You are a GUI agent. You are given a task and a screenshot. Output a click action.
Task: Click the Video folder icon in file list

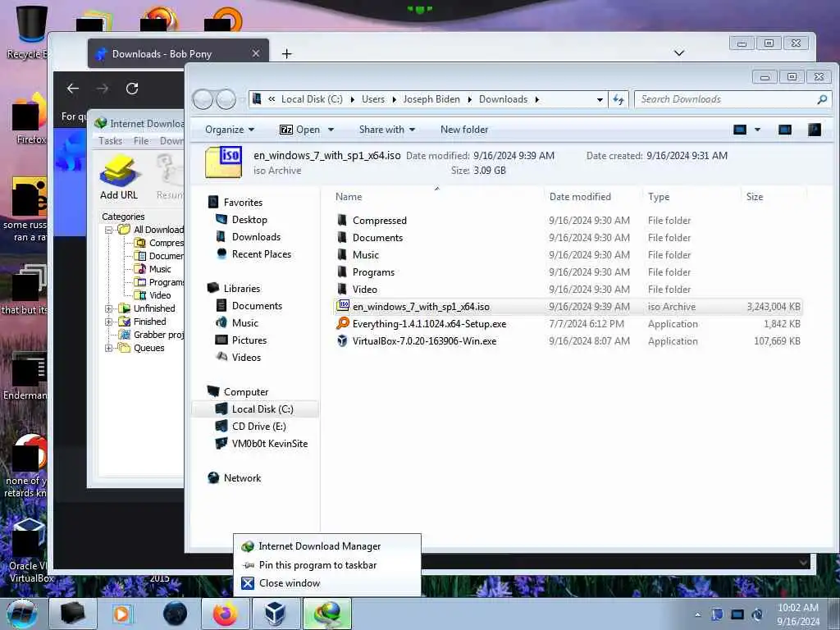pos(342,289)
